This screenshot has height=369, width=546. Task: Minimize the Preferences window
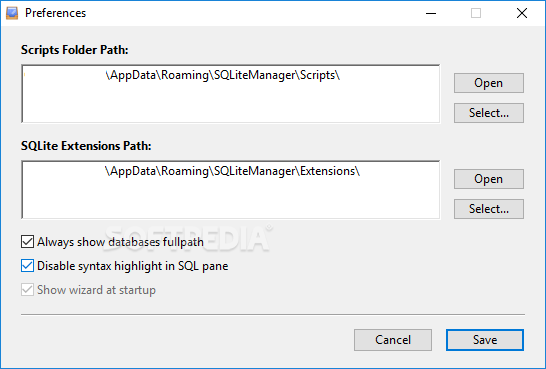(431, 13)
